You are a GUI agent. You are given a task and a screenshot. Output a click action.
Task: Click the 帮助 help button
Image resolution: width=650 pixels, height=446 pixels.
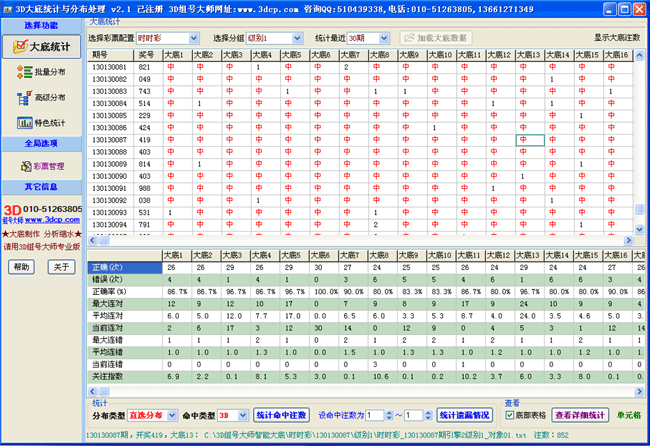coord(21,267)
